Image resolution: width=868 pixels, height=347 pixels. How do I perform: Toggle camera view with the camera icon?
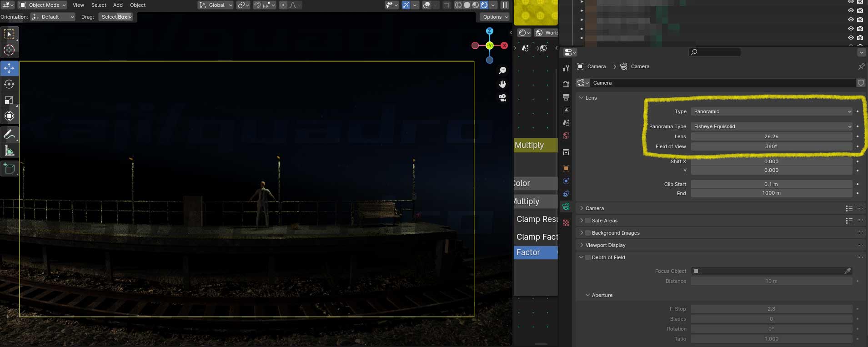pos(502,98)
